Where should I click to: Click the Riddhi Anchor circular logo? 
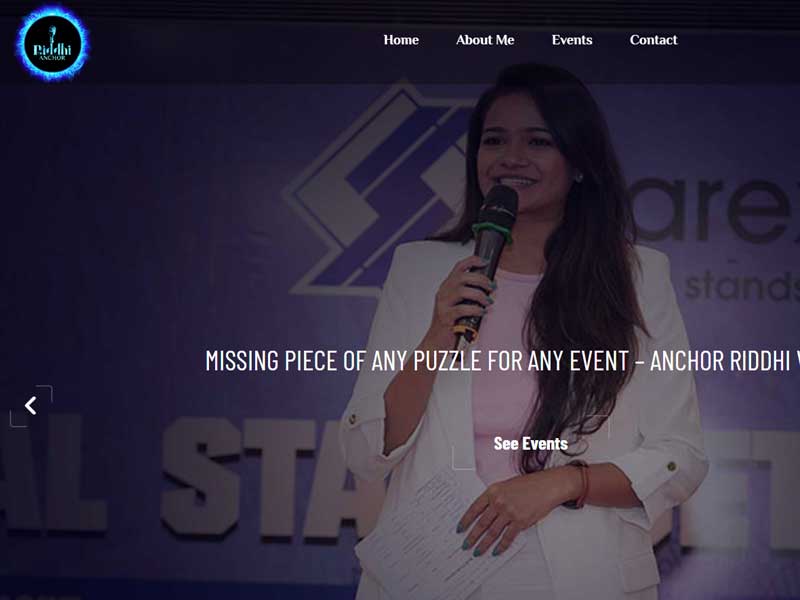(x=53, y=43)
